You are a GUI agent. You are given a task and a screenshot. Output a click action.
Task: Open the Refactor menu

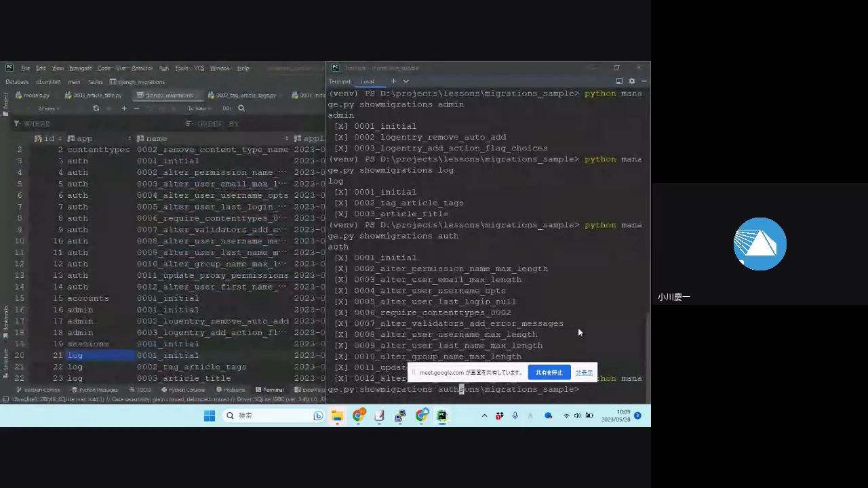tap(142, 68)
